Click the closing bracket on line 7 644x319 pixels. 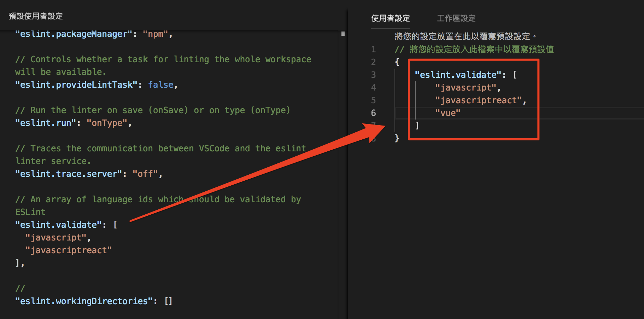pos(417,126)
